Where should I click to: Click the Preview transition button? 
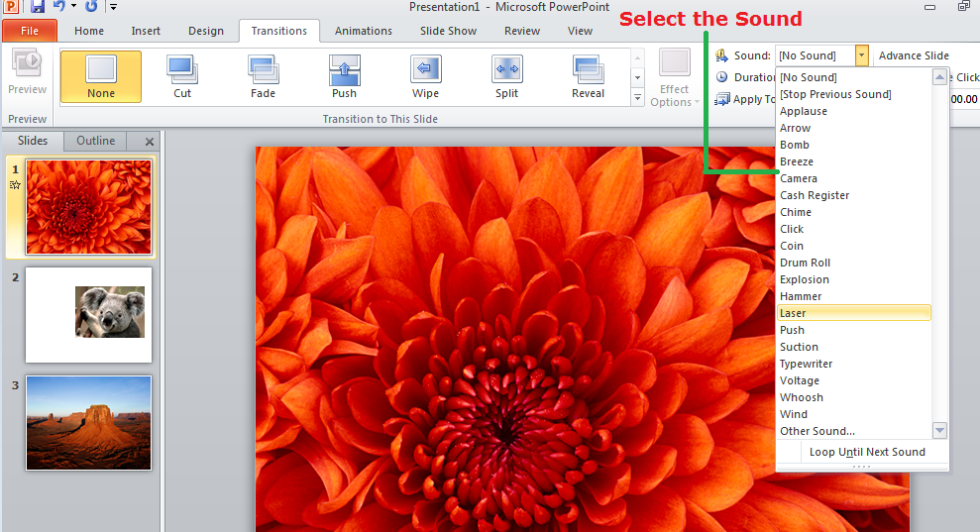27,72
